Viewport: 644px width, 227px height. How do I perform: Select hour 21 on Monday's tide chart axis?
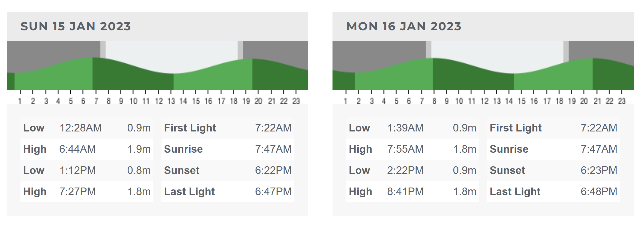[597, 101]
